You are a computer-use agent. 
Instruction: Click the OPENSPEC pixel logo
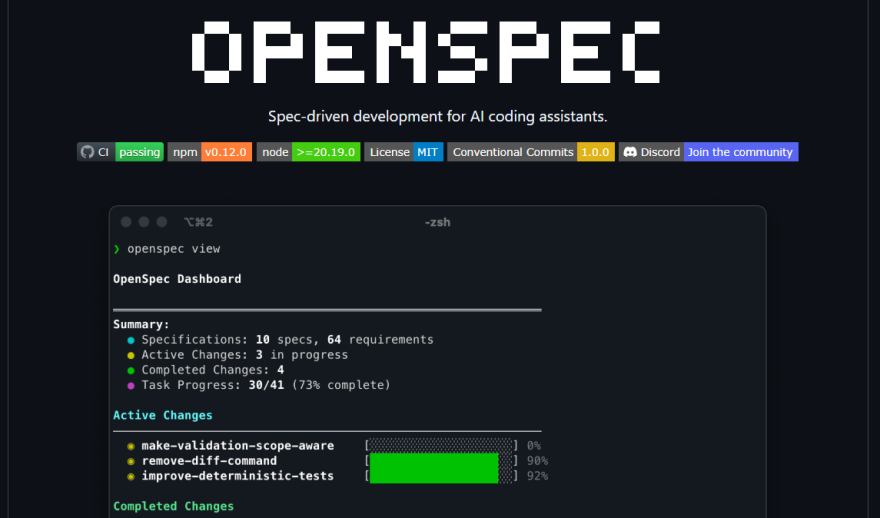pos(426,52)
